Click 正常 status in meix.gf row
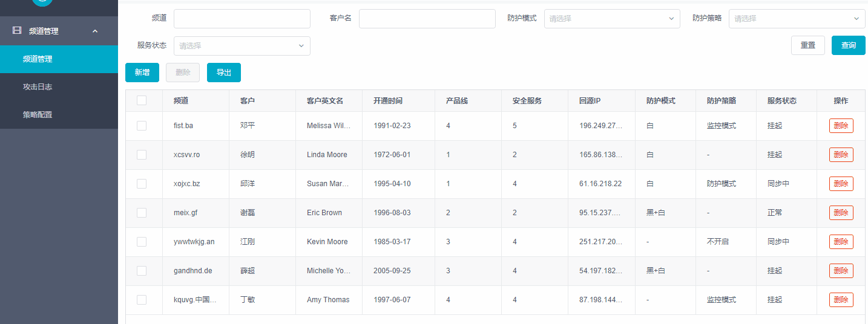This screenshot has height=324, width=868. point(775,213)
